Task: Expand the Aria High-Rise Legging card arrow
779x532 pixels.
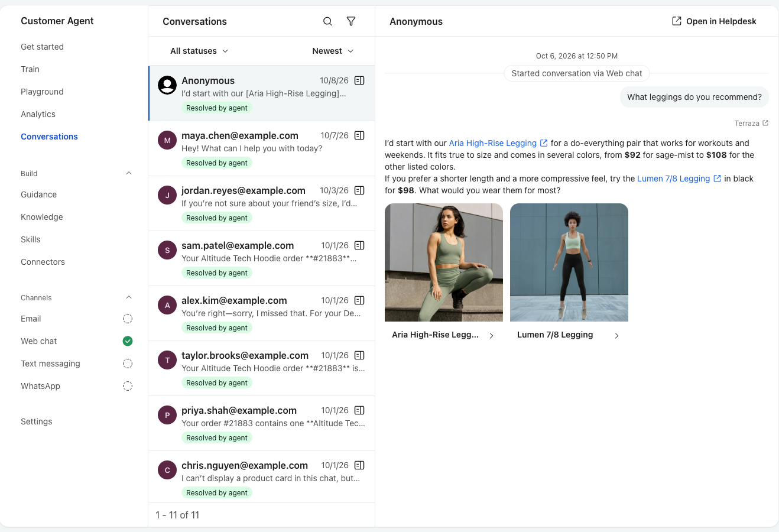Action: 492,335
